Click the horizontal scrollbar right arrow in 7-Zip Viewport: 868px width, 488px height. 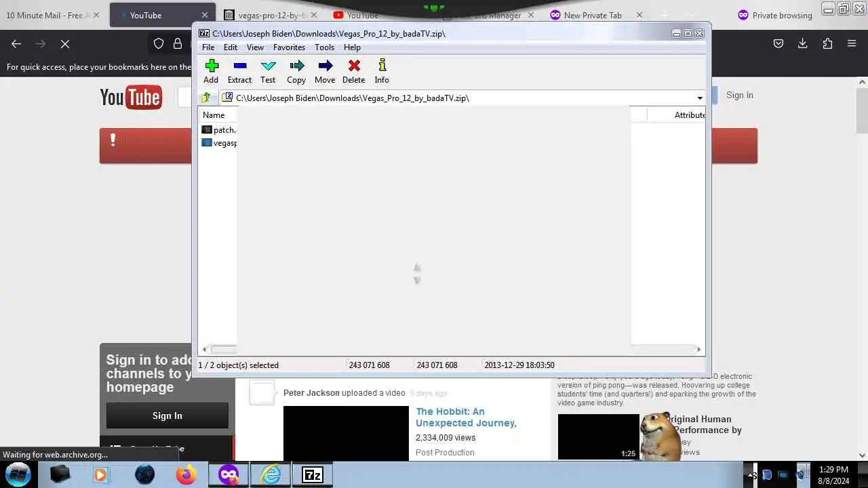pyautogui.click(x=698, y=350)
